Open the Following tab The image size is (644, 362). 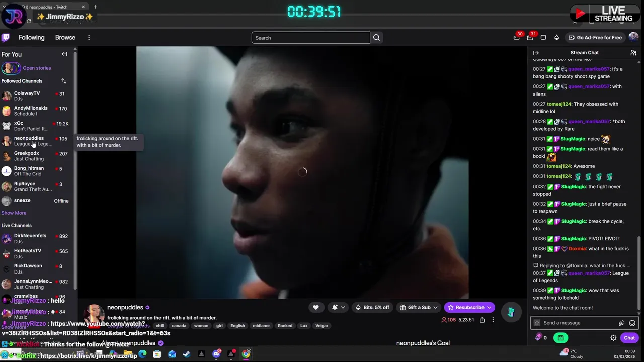[x=32, y=37]
